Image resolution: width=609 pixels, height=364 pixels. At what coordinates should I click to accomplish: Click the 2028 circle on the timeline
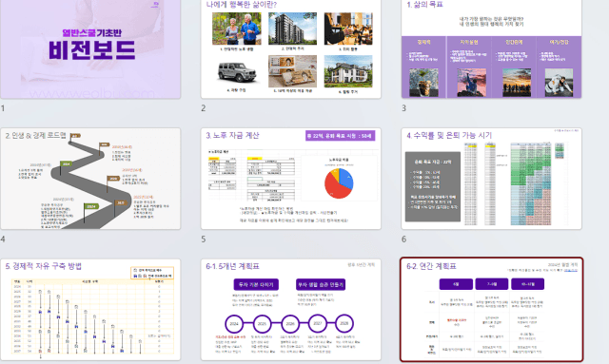(344, 324)
